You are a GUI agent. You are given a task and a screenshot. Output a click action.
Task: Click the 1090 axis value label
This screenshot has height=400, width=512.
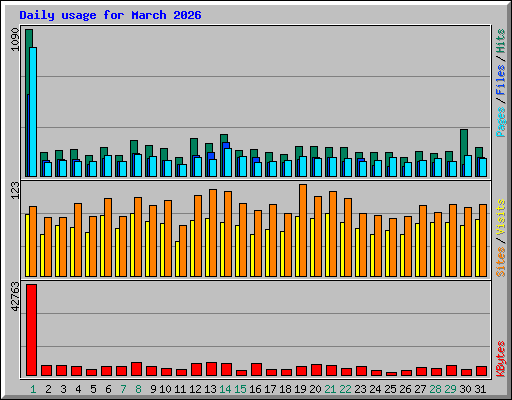coord(15,39)
